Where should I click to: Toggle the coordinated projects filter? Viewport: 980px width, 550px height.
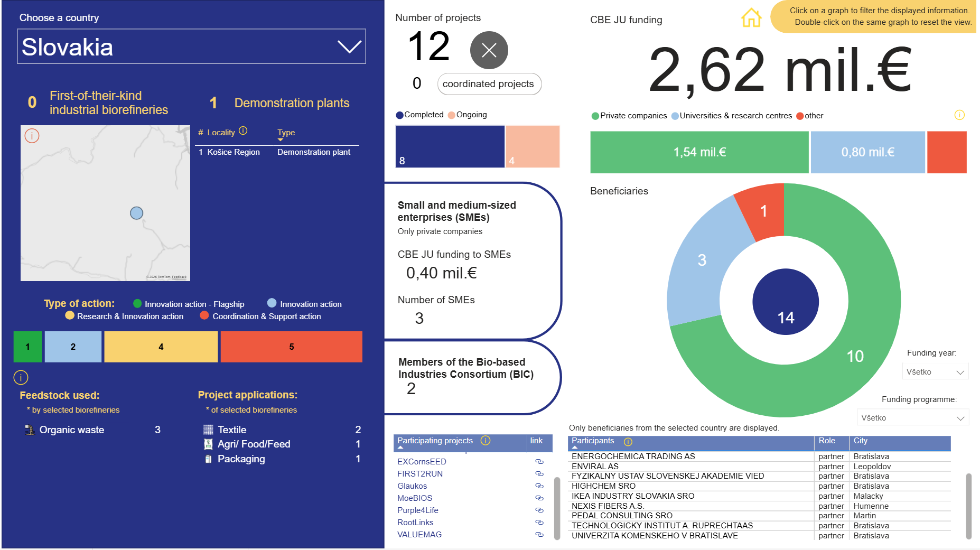(489, 84)
